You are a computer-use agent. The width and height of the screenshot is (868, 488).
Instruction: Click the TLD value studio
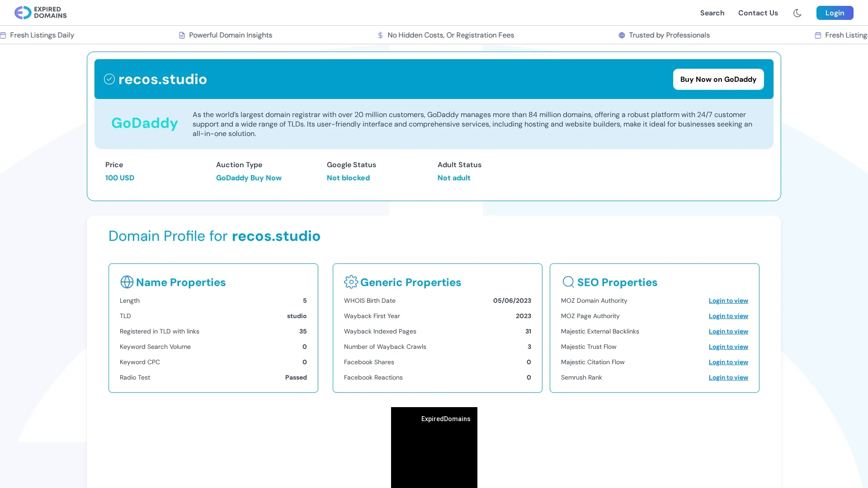pos(297,316)
